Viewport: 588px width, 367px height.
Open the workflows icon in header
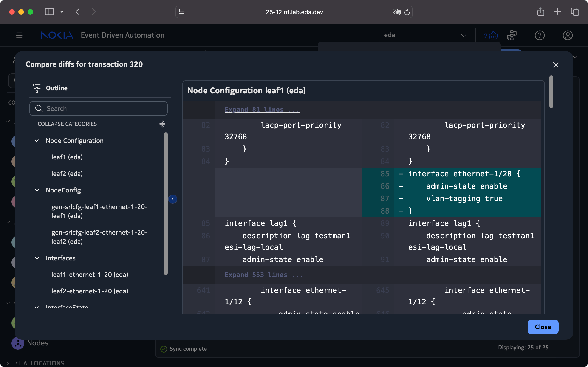[x=512, y=35]
